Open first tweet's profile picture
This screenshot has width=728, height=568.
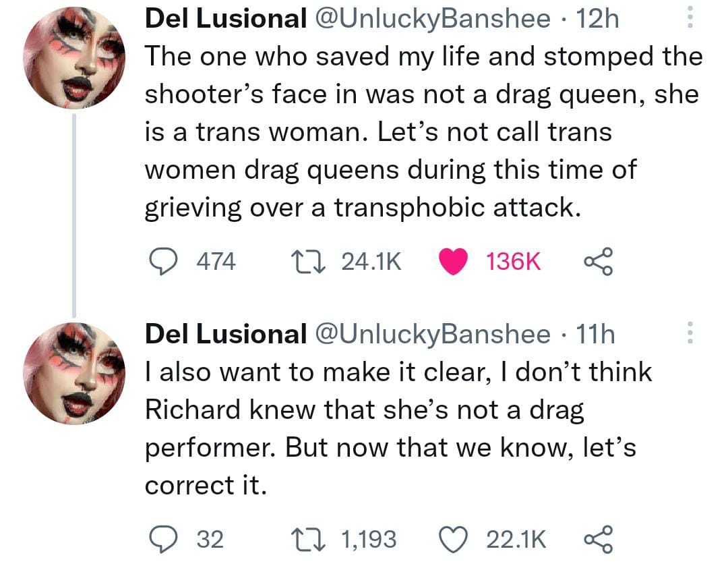(x=74, y=58)
